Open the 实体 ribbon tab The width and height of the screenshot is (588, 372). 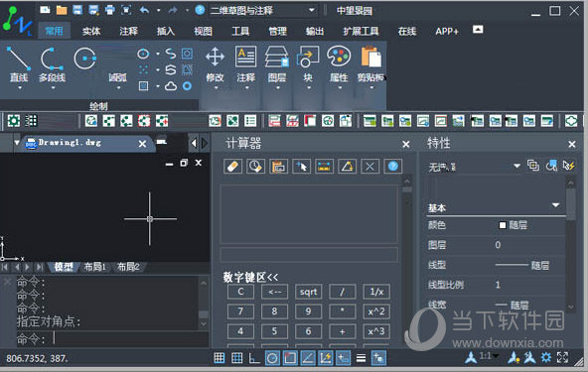pyautogui.click(x=91, y=31)
